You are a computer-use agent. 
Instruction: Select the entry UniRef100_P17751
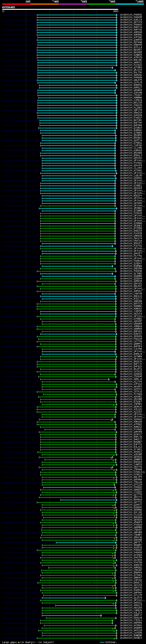click(x=131, y=256)
